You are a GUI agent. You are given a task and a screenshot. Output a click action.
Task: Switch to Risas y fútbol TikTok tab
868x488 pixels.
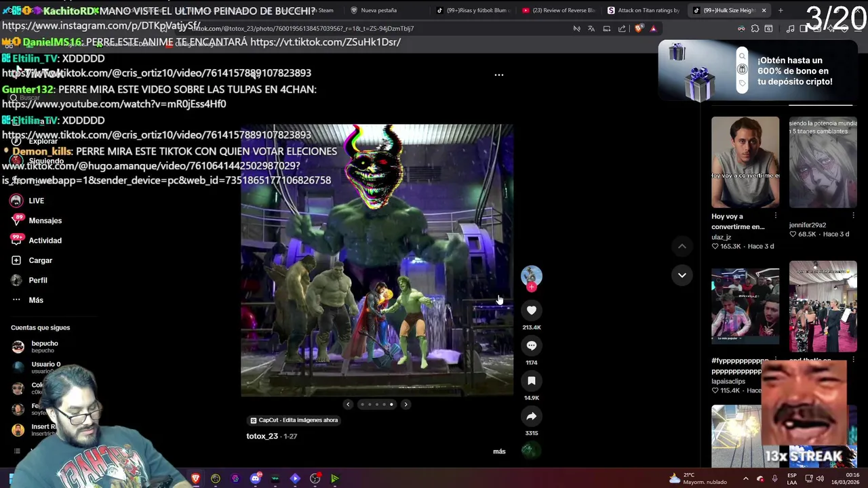(x=473, y=10)
